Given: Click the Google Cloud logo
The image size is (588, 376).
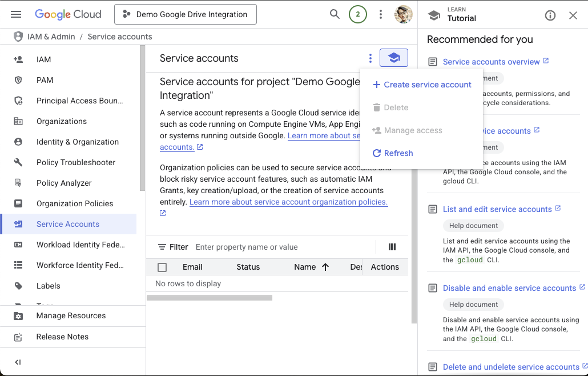Looking at the screenshot, I should [68, 14].
